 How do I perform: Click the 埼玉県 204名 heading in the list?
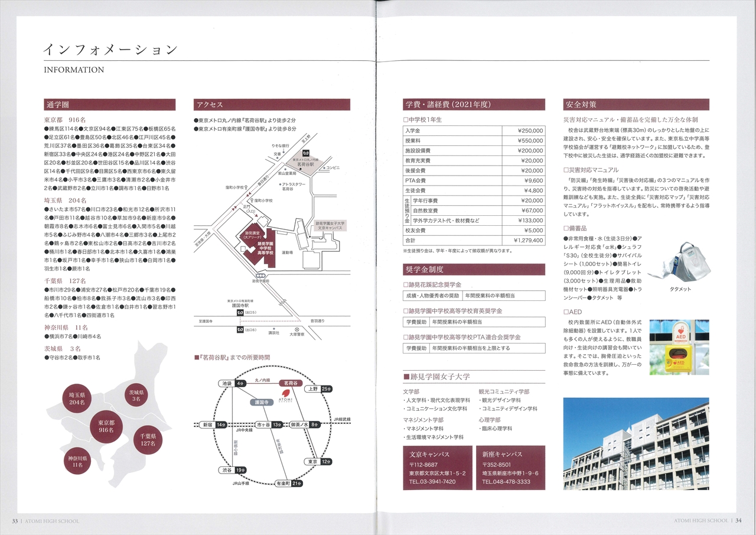pos(66,200)
